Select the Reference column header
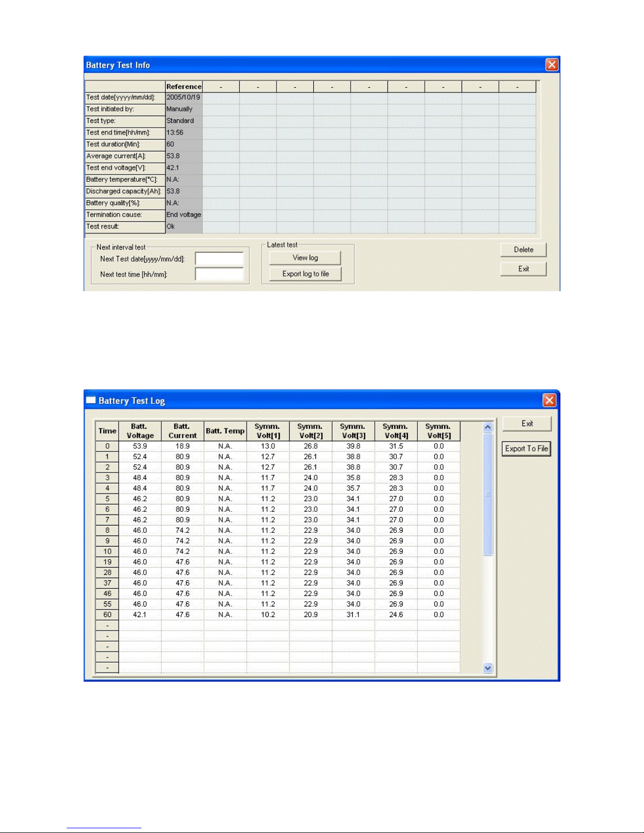The image size is (644, 833). coord(184,87)
